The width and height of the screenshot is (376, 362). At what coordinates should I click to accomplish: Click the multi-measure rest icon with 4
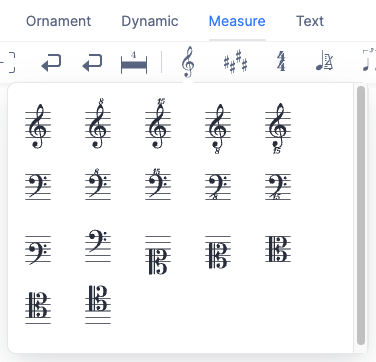click(x=134, y=62)
